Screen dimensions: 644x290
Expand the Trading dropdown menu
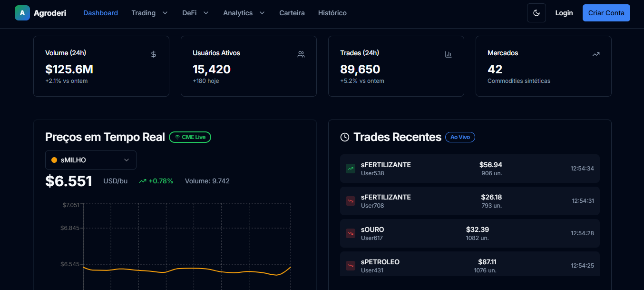coord(149,13)
